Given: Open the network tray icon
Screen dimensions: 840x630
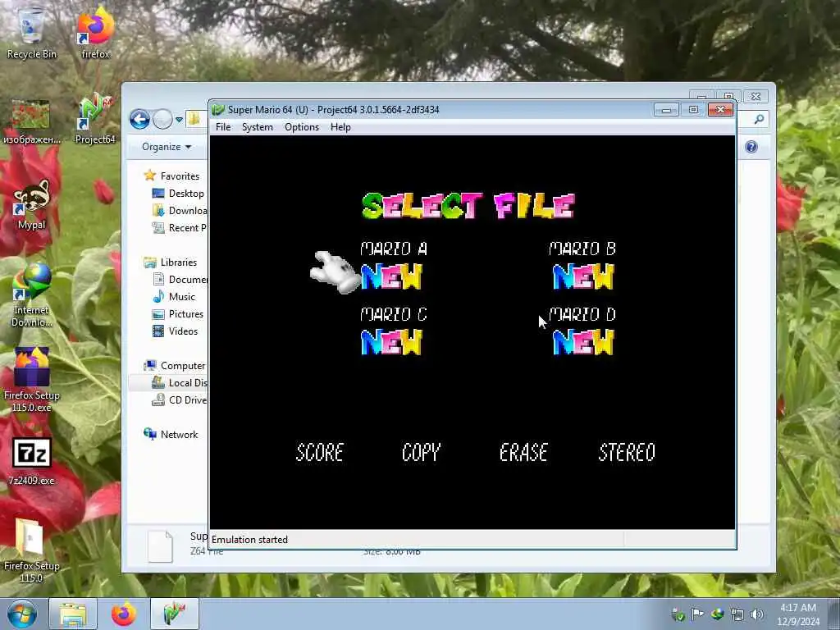Looking at the screenshot, I should 737,614.
